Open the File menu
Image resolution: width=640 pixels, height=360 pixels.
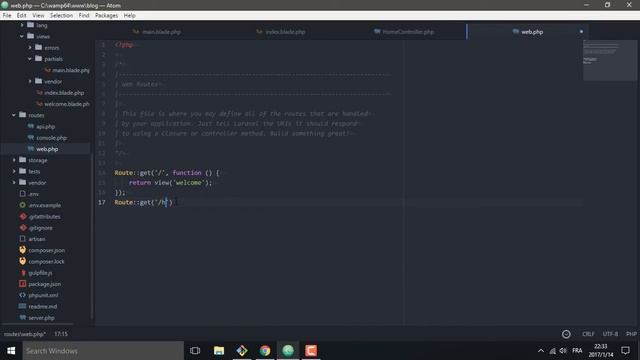point(7,16)
